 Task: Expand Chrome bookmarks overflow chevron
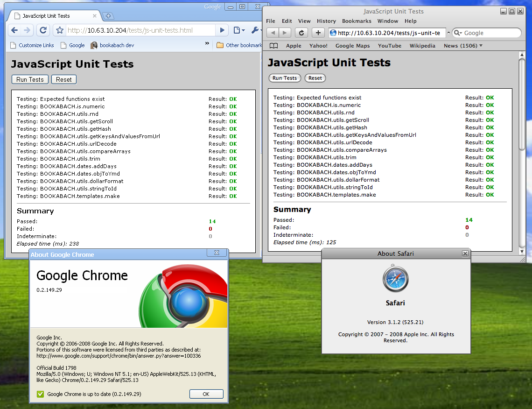coord(207,43)
